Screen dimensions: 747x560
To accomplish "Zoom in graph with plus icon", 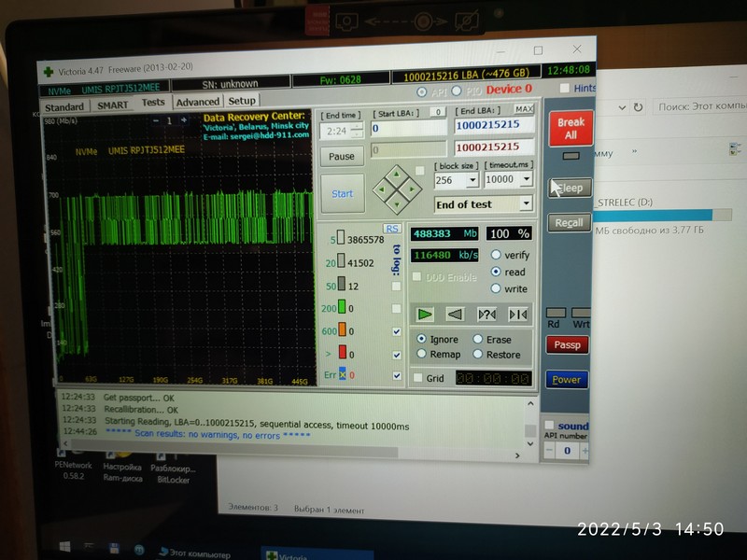I will (x=183, y=120).
